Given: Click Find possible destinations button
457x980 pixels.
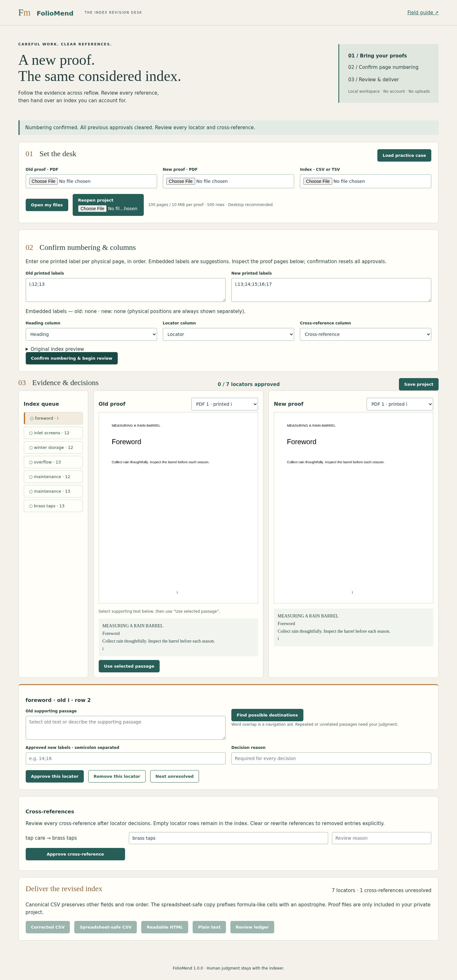Looking at the screenshot, I should click(x=267, y=715).
